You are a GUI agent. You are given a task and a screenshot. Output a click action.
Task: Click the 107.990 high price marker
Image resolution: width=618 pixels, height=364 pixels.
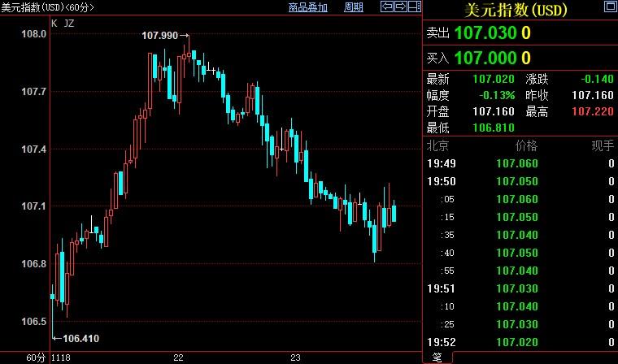click(159, 36)
